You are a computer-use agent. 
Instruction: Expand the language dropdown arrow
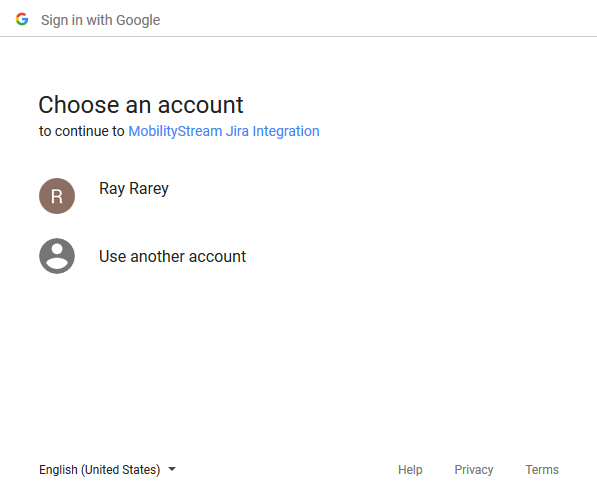click(172, 469)
